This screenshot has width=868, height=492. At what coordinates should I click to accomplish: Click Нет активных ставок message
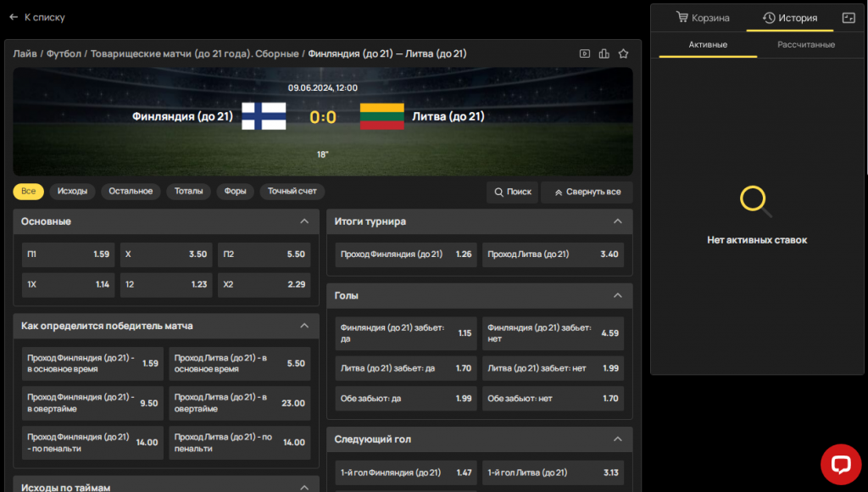757,240
